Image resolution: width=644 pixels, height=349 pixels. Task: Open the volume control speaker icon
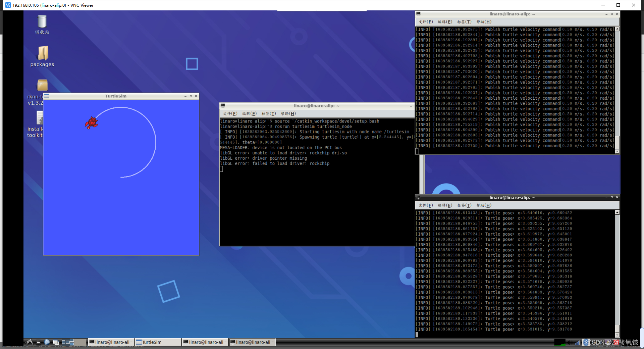click(569, 342)
